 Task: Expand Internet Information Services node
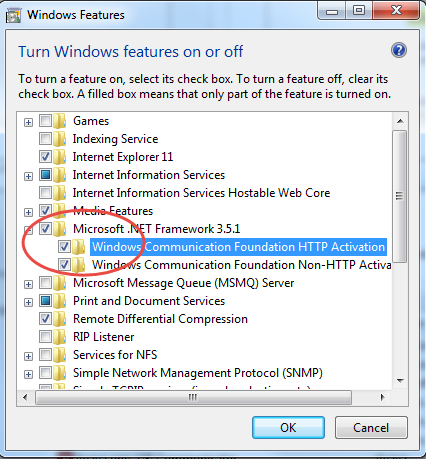pos(28,176)
